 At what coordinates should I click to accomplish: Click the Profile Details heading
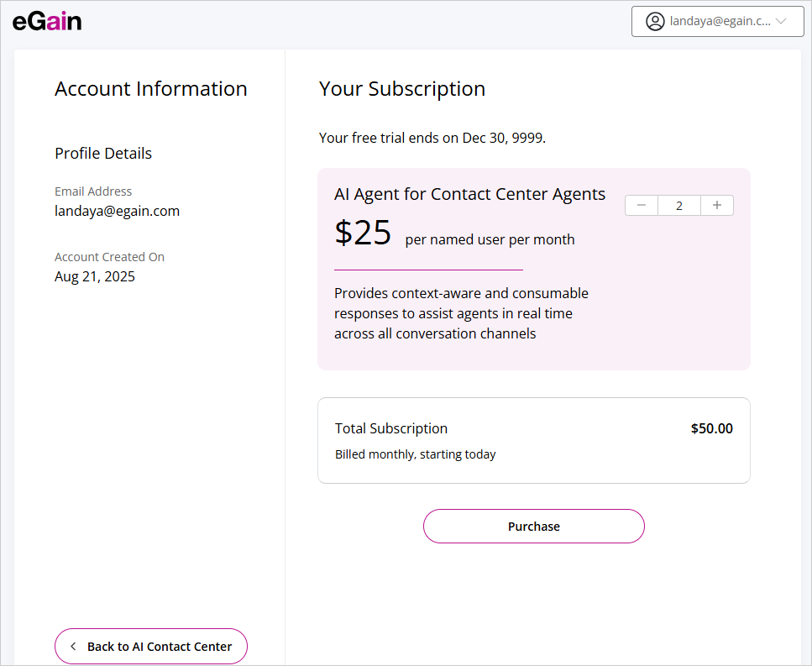point(103,154)
